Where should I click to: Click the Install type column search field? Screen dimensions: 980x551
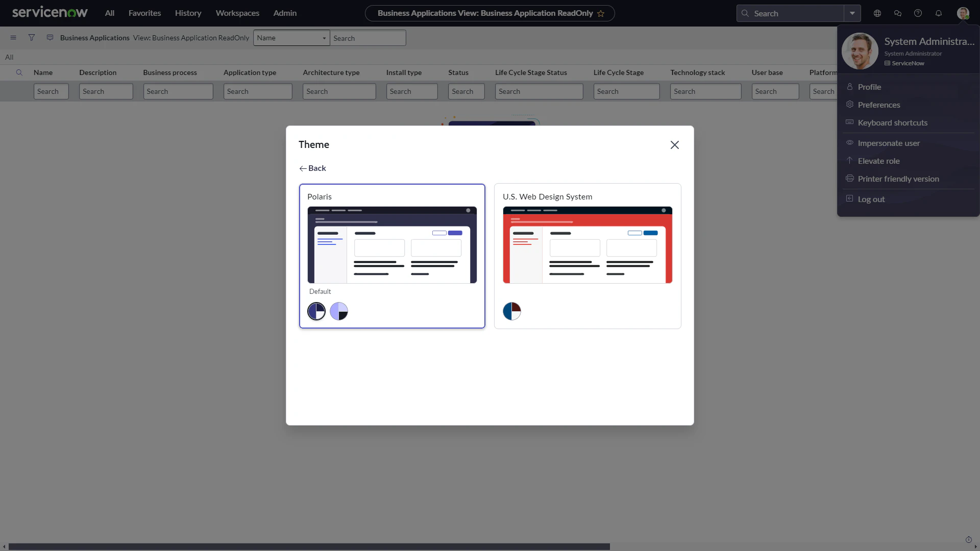pos(412,91)
